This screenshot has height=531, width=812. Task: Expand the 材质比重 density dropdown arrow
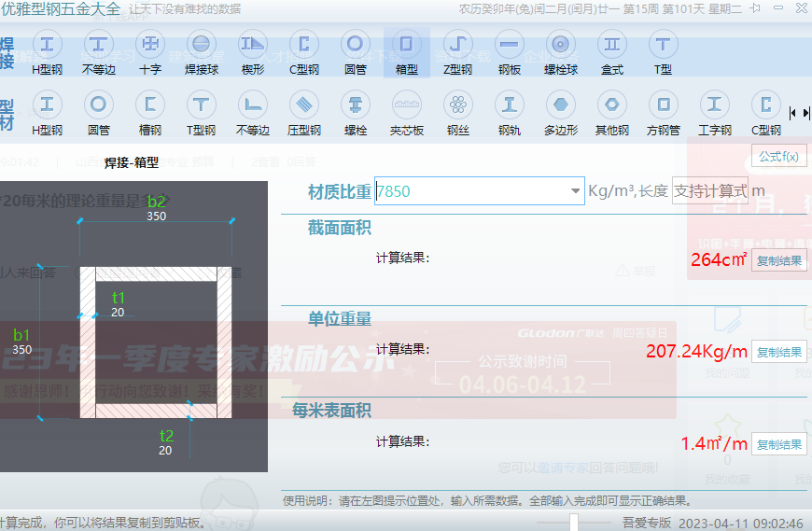[x=575, y=191]
